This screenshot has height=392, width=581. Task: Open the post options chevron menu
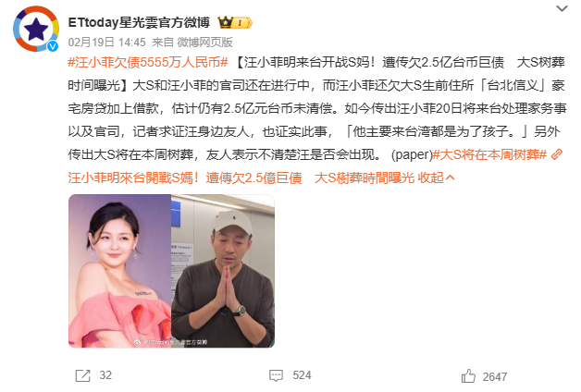point(562,8)
